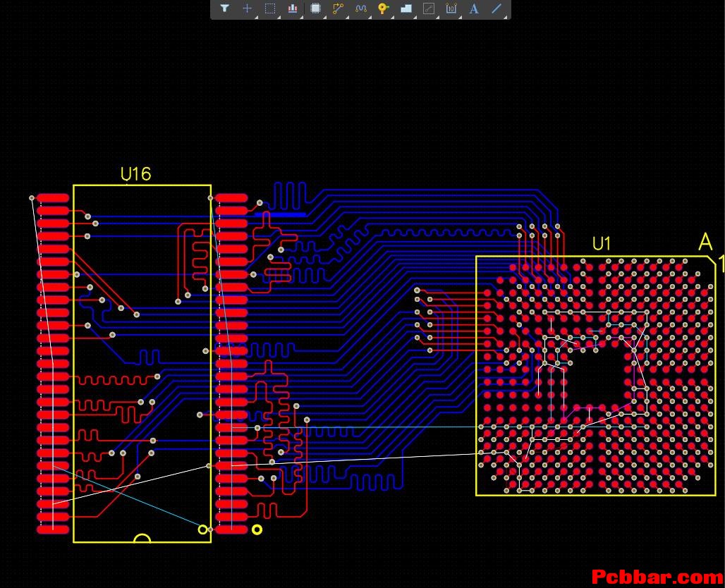The width and height of the screenshot is (725, 588).
Task: Select the U1 designator label
Action: coord(602,244)
